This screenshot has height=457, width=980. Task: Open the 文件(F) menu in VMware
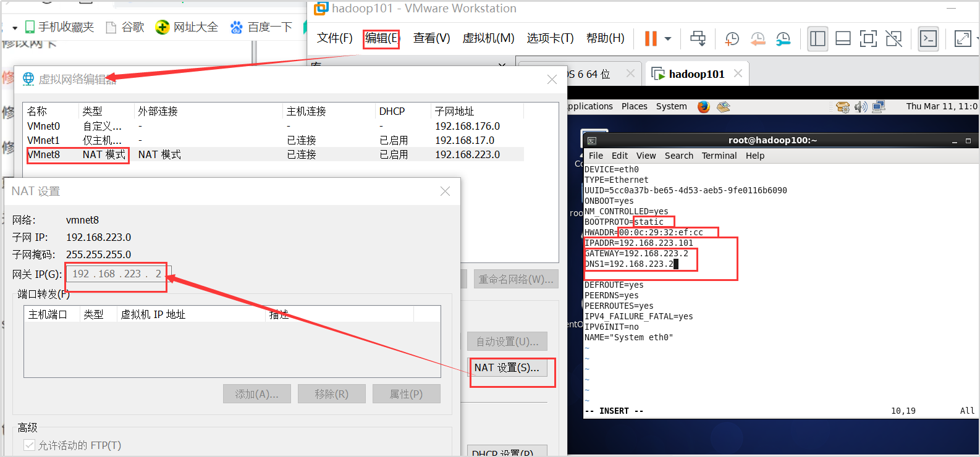click(334, 38)
